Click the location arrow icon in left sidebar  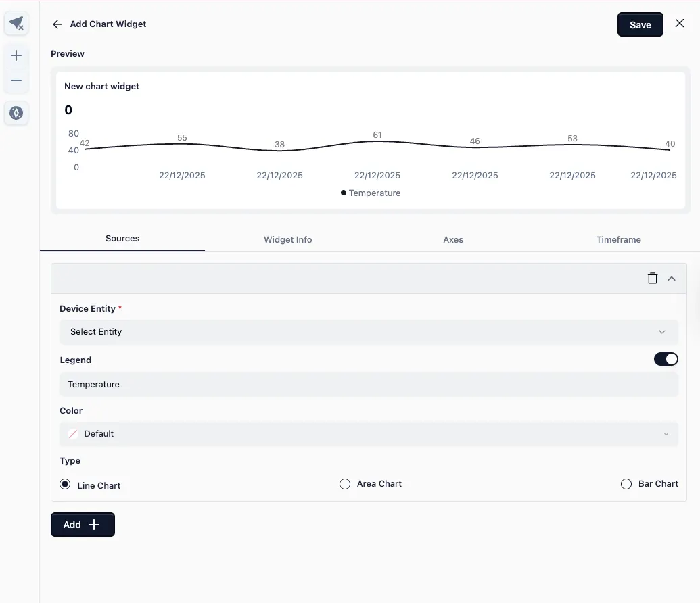point(17,24)
